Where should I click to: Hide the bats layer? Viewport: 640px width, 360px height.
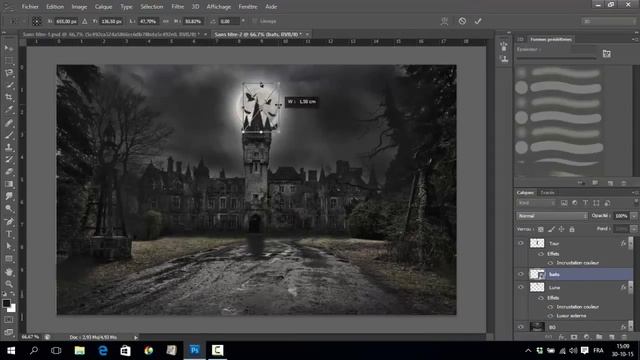[x=521, y=274]
